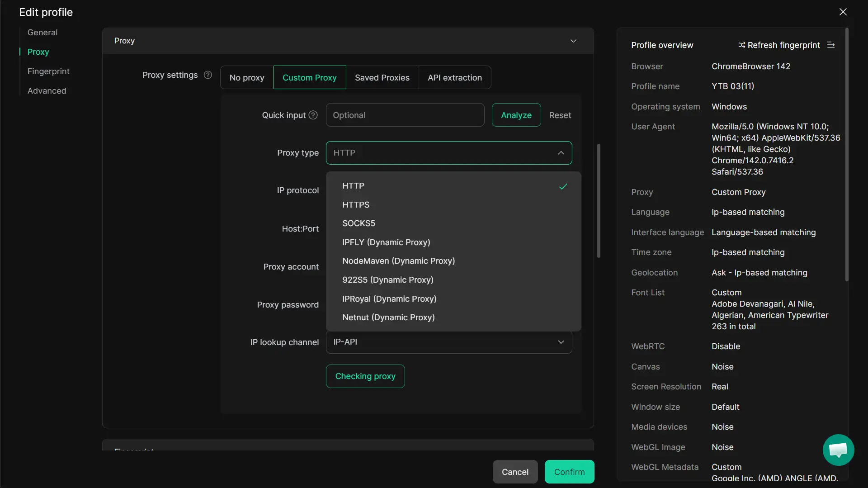
Task: Open the live chat support bubble
Action: pos(838,450)
